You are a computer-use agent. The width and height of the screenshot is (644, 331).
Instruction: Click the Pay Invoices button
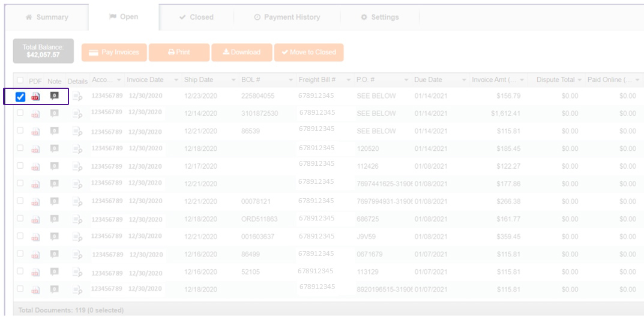coord(114,53)
